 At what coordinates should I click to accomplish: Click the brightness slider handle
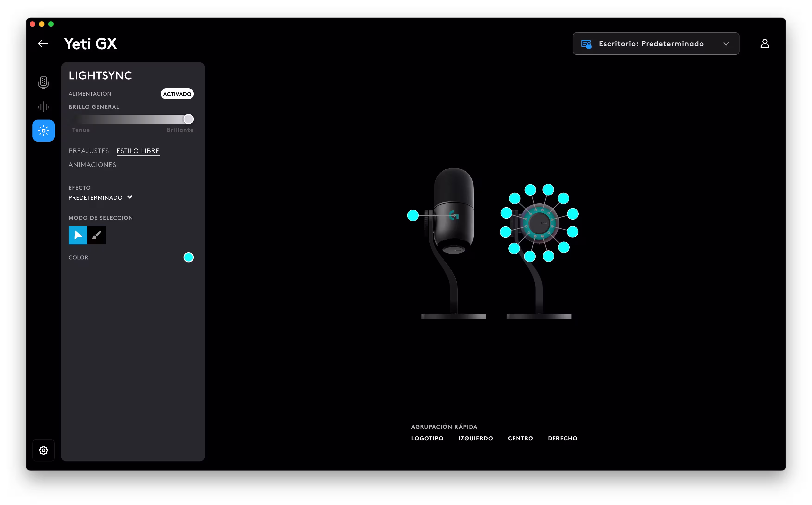point(188,119)
